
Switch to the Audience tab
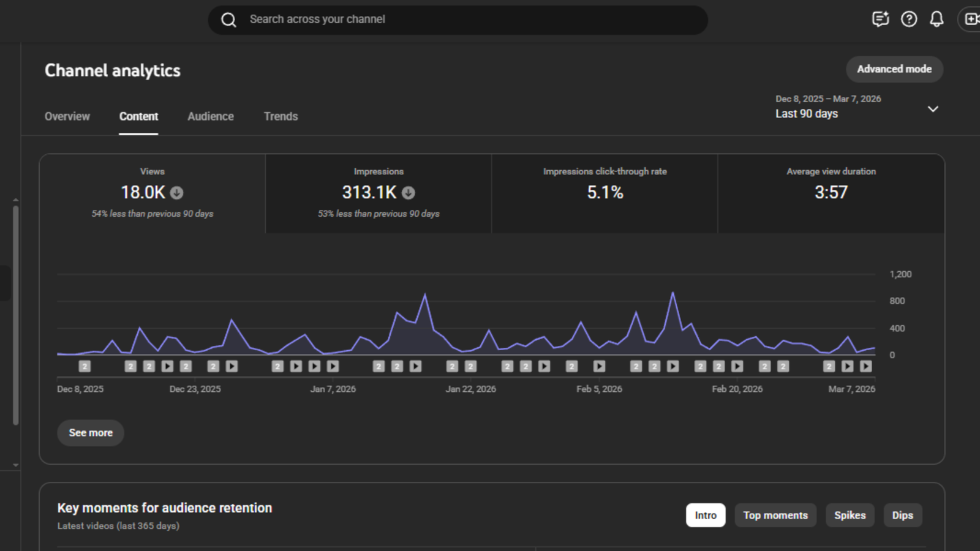pos(211,116)
